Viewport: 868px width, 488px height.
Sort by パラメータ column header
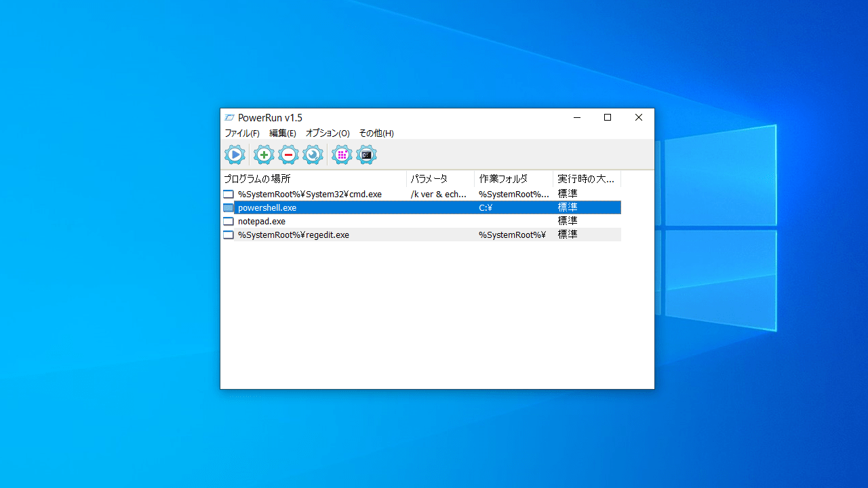pyautogui.click(x=440, y=179)
